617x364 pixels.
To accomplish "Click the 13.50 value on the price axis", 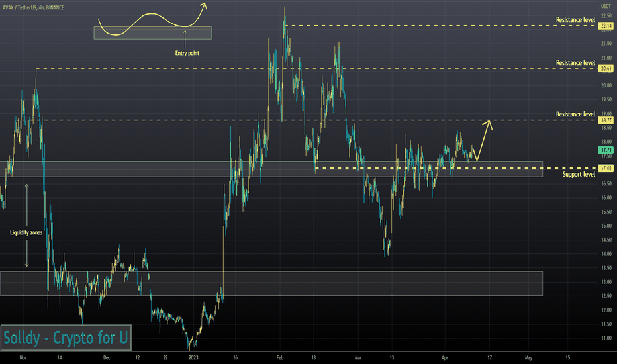I will (x=606, y=268).
